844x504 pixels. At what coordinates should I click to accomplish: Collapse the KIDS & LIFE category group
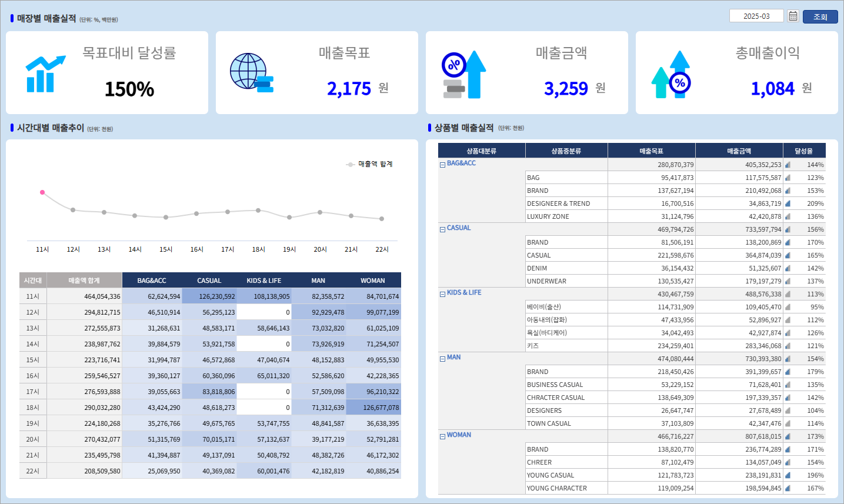point(442,294)
